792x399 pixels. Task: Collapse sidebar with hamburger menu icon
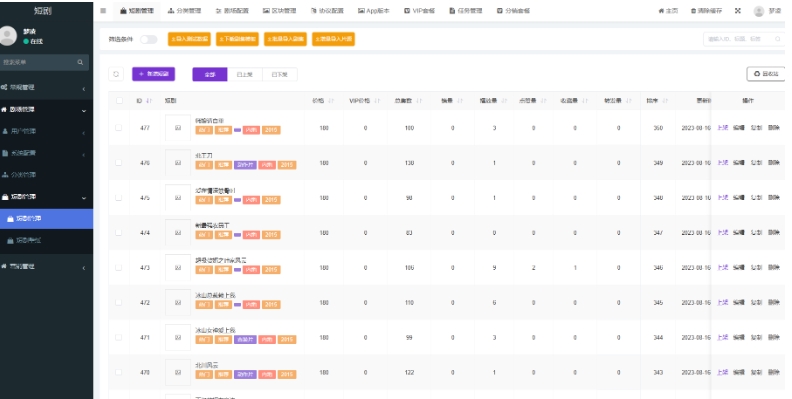pos(103,11)
